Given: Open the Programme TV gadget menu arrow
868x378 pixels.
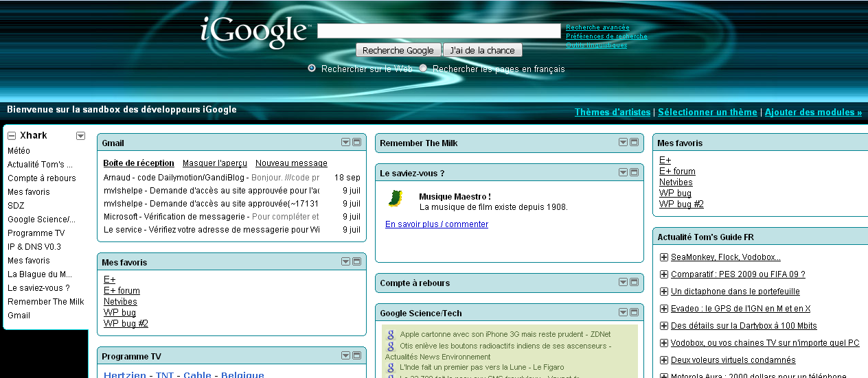Looking at the screenshot, I should 345,355.
